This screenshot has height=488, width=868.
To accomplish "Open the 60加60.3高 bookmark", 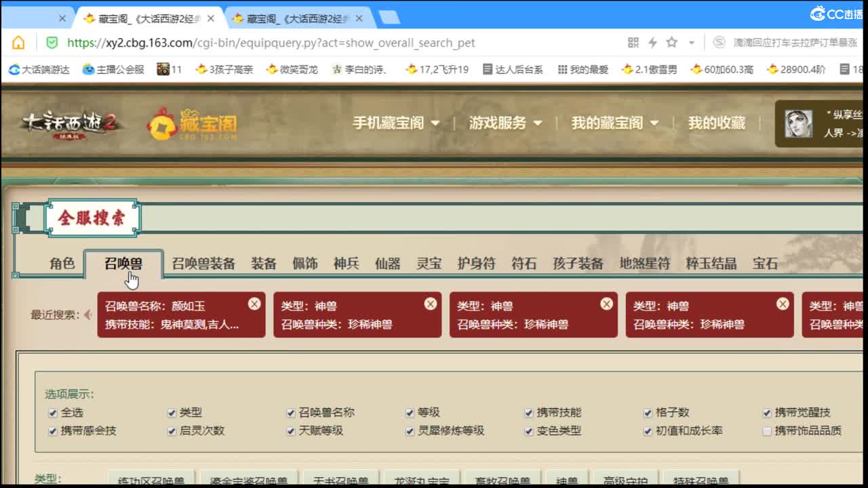I will coord(722,69).
